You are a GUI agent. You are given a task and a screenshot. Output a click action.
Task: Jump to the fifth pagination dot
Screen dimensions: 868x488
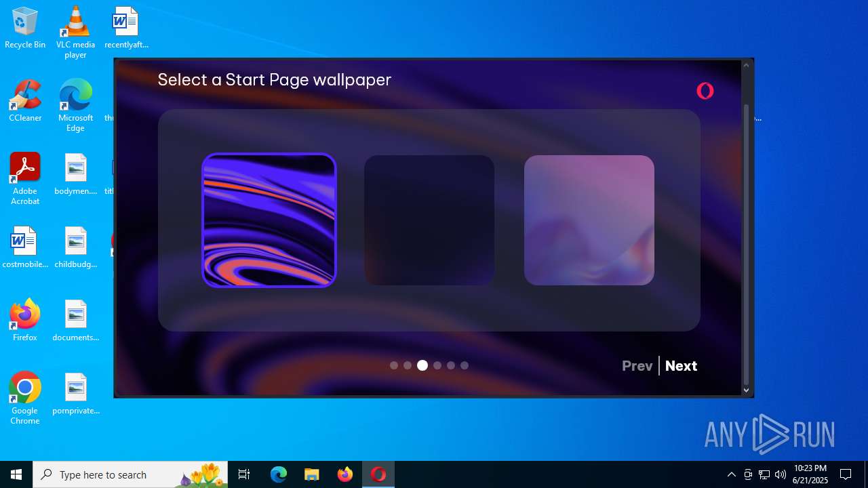[x=451, y=365]
